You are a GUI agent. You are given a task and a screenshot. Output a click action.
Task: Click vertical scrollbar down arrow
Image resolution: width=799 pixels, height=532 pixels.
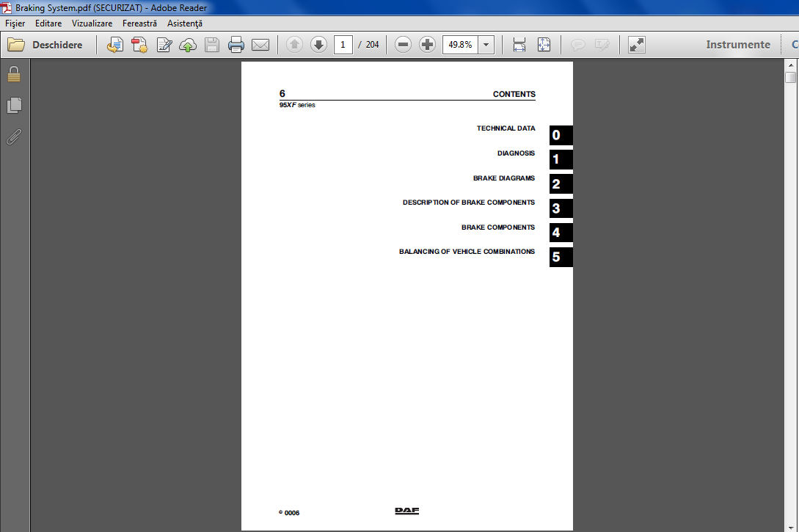point(791,527)
